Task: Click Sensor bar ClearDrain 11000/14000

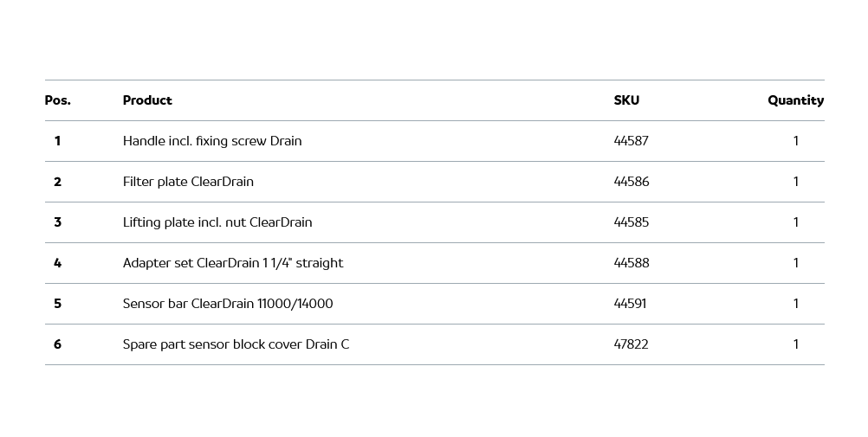Action: point(228,304)
